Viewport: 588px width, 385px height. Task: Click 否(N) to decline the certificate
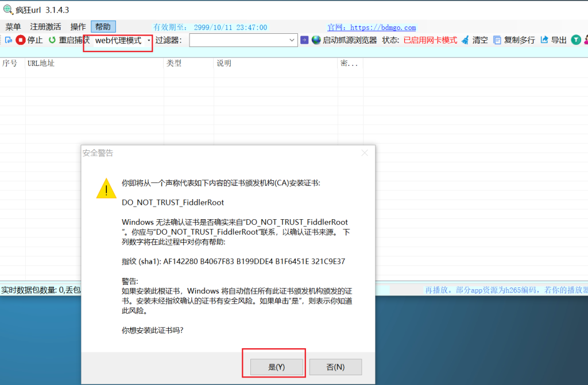[x=335, y=367]
